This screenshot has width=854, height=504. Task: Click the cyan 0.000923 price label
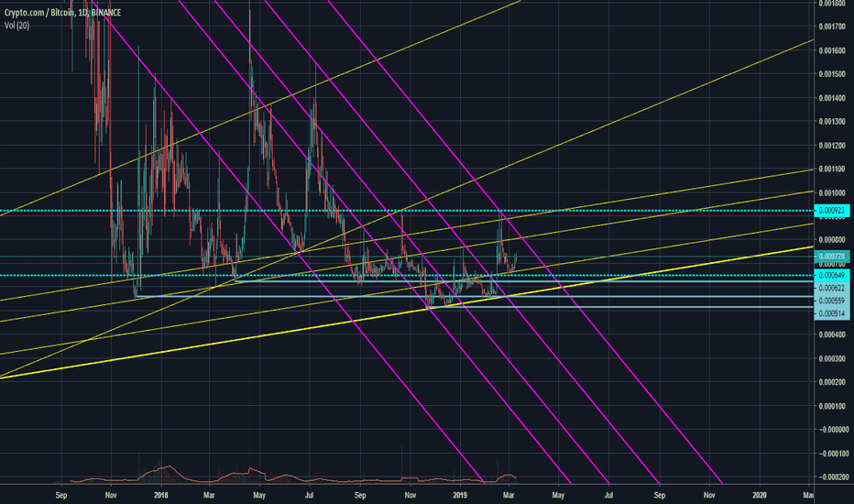[832, 211]
